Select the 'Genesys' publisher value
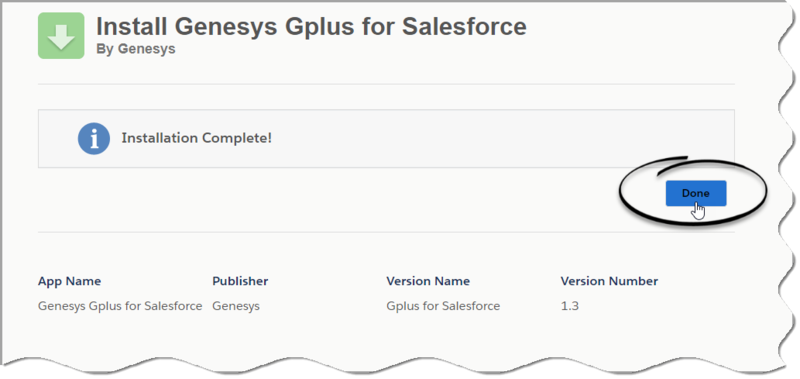The width and height of the screenshot is (800, 379). tap(236, 306)
